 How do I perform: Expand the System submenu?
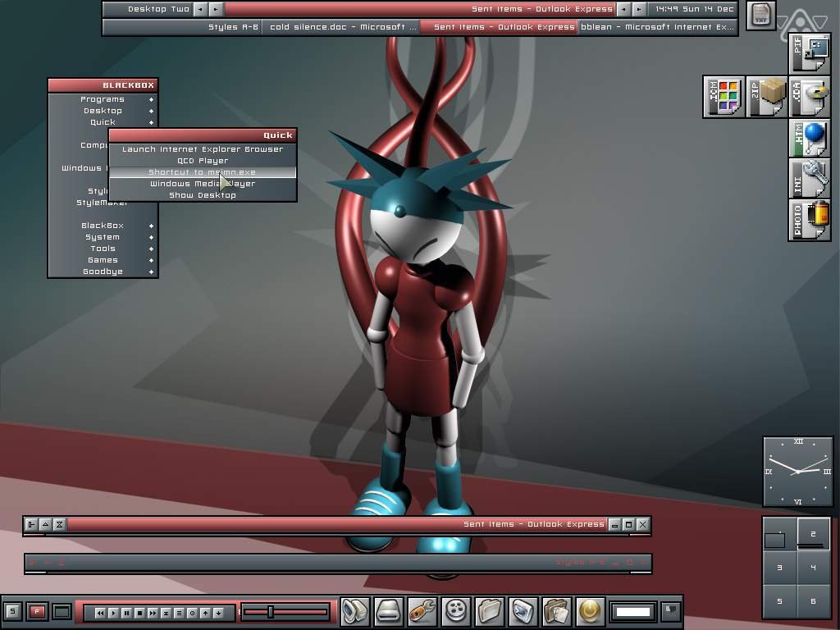pyautogui.click(x=103, y=237)
